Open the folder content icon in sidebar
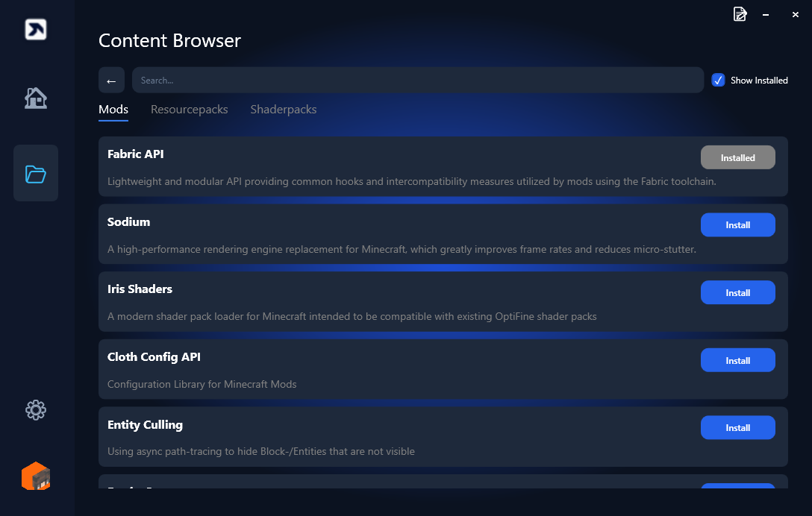This screenshot has width=812, height=516. click(x=36, y=174)
